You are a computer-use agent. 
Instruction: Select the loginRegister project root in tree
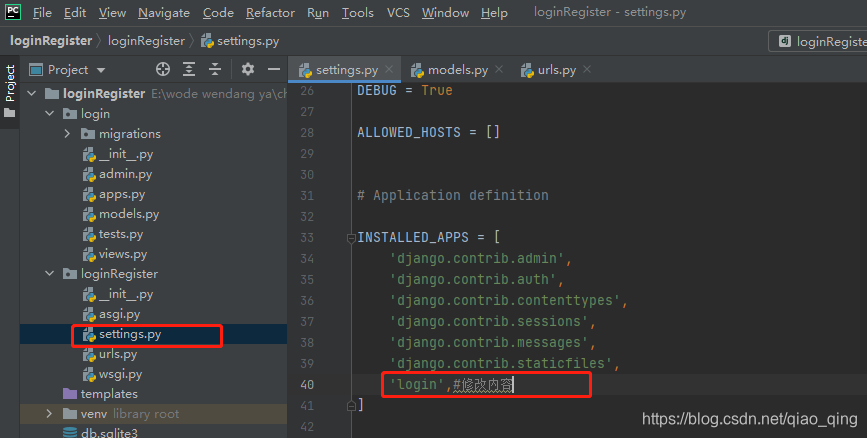click(x=104, y=93)
